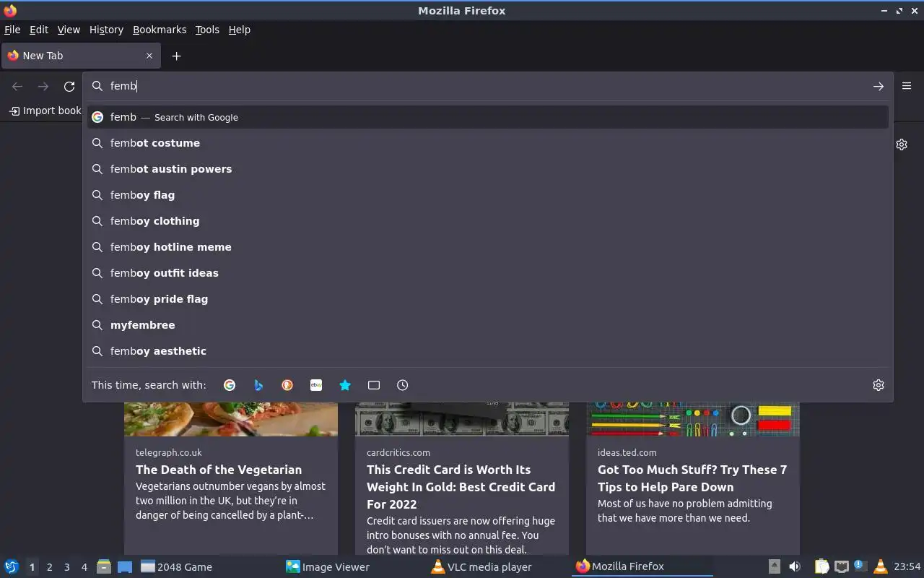924x578 pixels.
Task: Click the forward navigation arrow
Action: (x=43, y=87)
